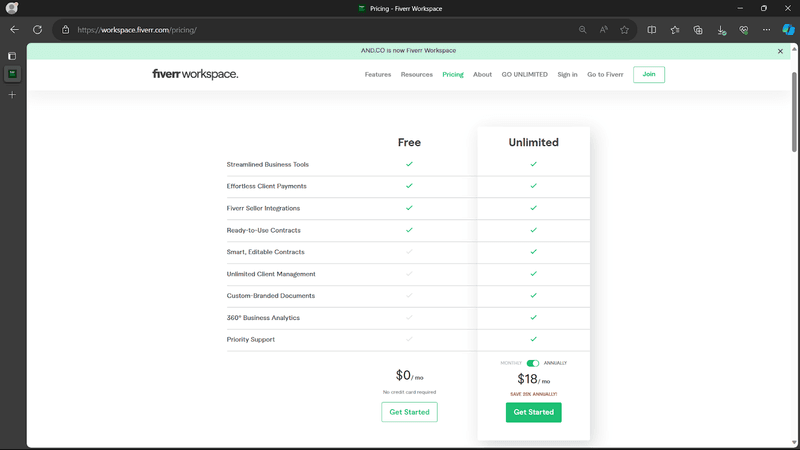Viewport: 800px width, 450px height.
Task: Click Unlimited checkmark for 360° Business Analytics
Action: click(x=534, y=318)
